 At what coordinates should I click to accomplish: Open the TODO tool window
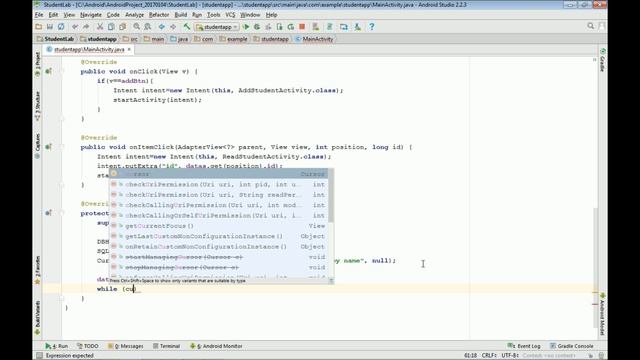tap(88, 346)
